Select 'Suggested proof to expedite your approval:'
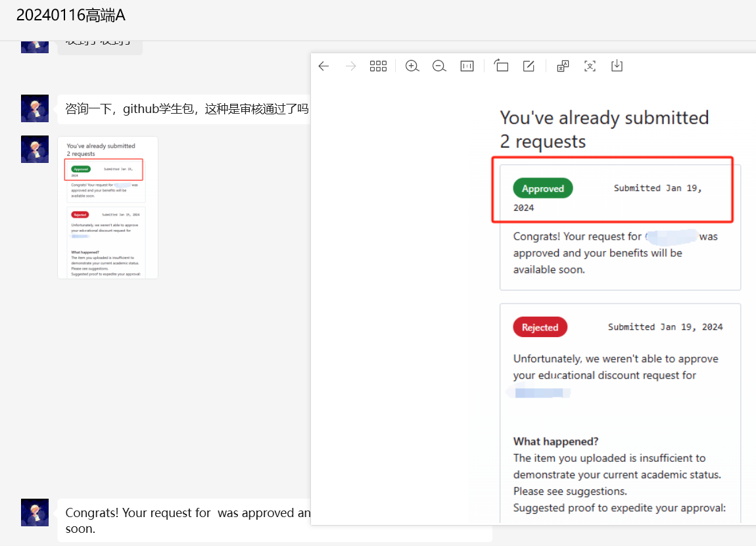Image resolution: width=756 pixels, height=546 pixels. 619,508
